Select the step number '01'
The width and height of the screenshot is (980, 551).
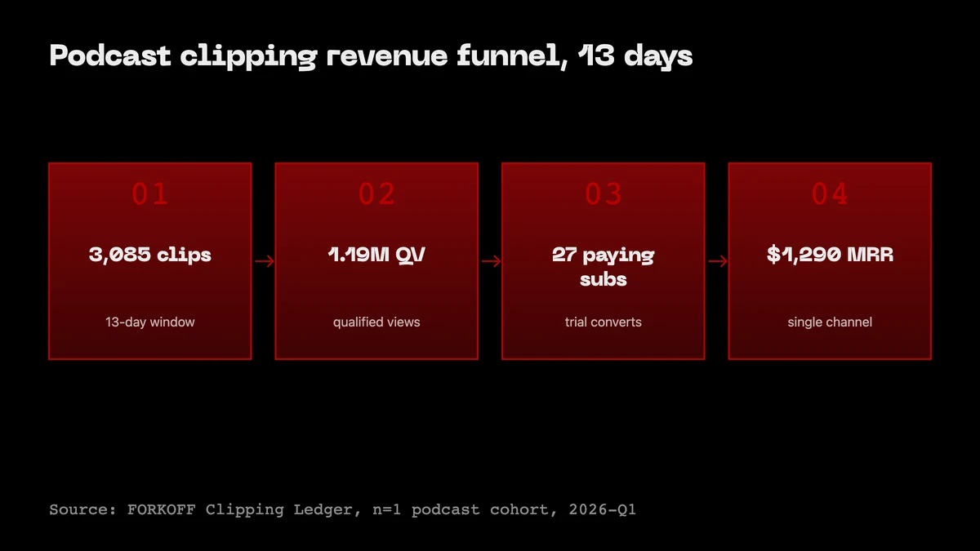[x=150, y=194]
